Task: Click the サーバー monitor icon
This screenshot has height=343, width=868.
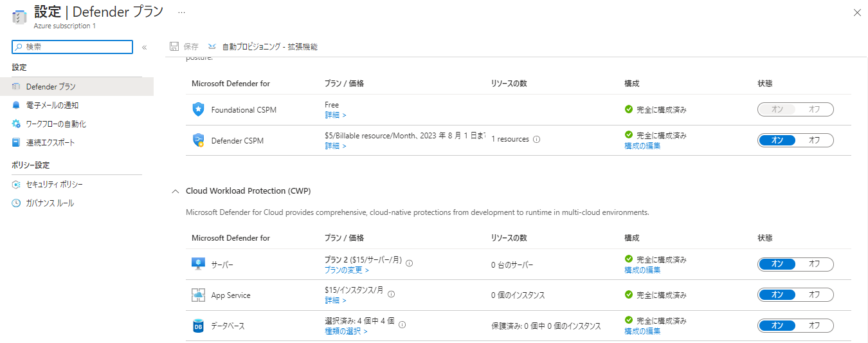Action: pos(198,264)
